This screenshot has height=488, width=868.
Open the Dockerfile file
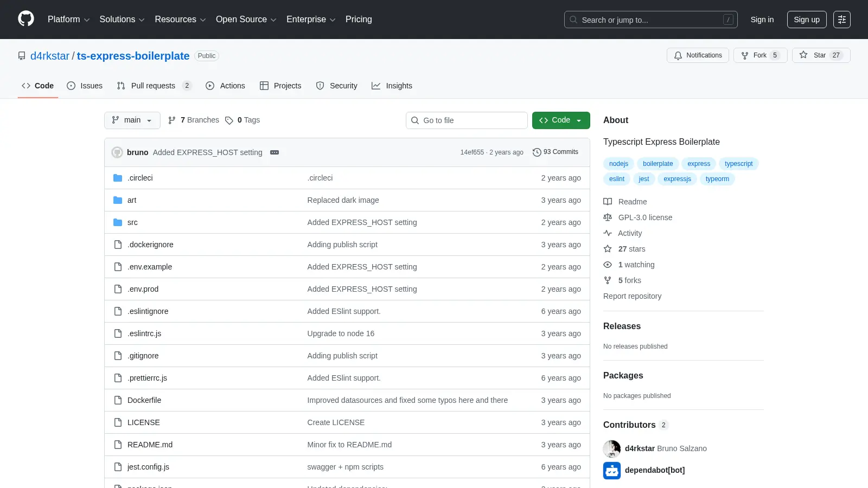point(144,400)
